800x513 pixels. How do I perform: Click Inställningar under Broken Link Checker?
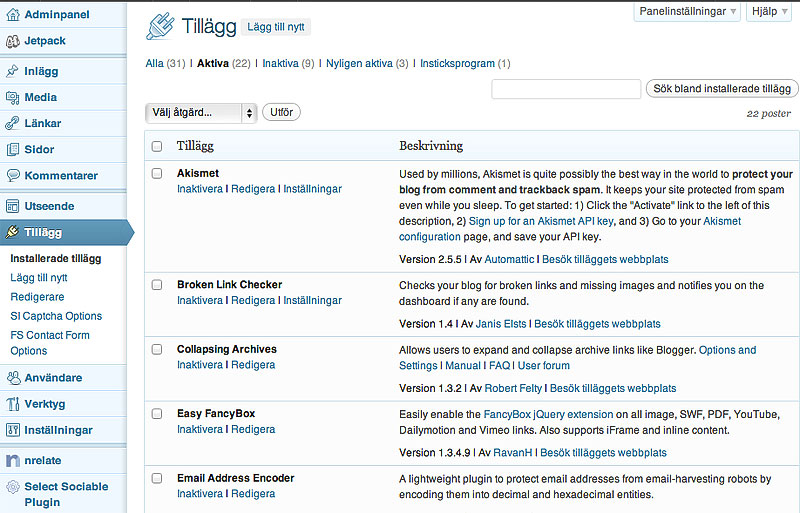pos(312,301)
